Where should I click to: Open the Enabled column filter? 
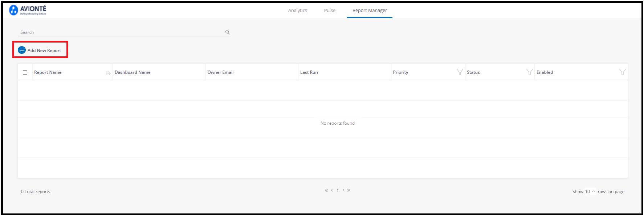(x=622, y=72)
